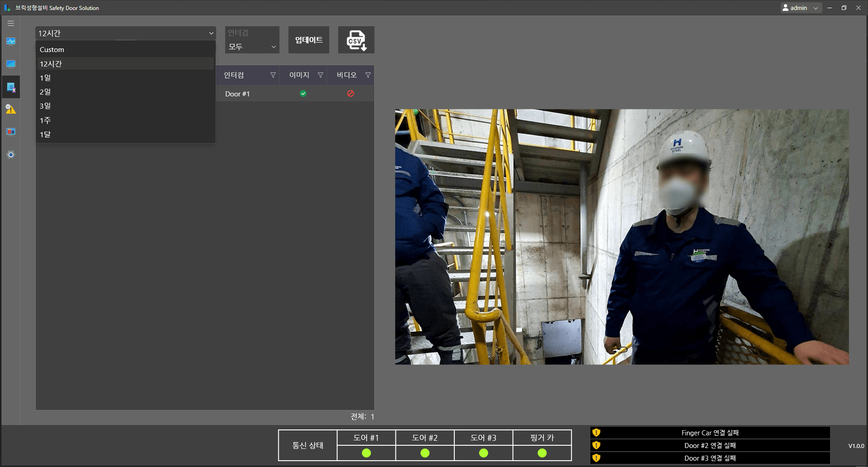Open the dashboard panel from the sidebar

(10, 132)
